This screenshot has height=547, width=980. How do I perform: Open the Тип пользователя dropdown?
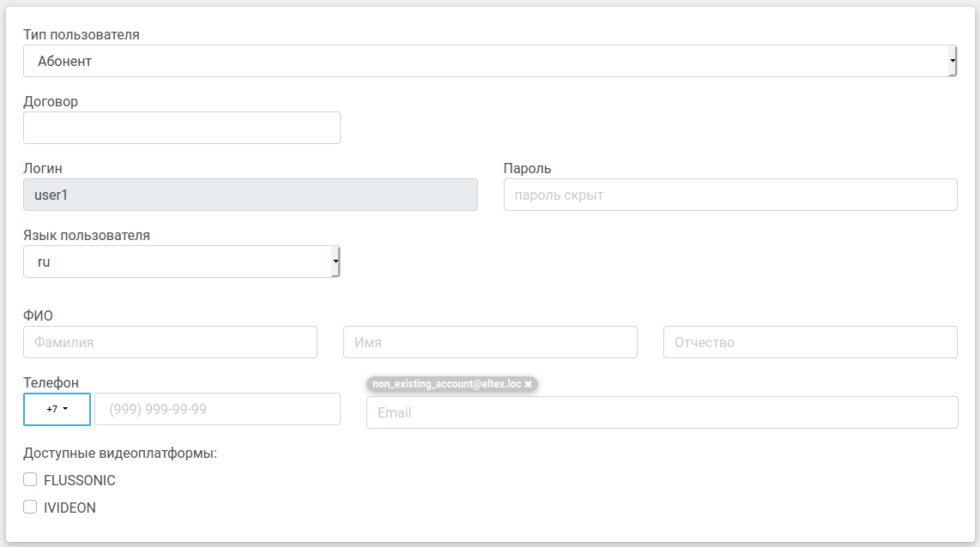coord(489,62)
